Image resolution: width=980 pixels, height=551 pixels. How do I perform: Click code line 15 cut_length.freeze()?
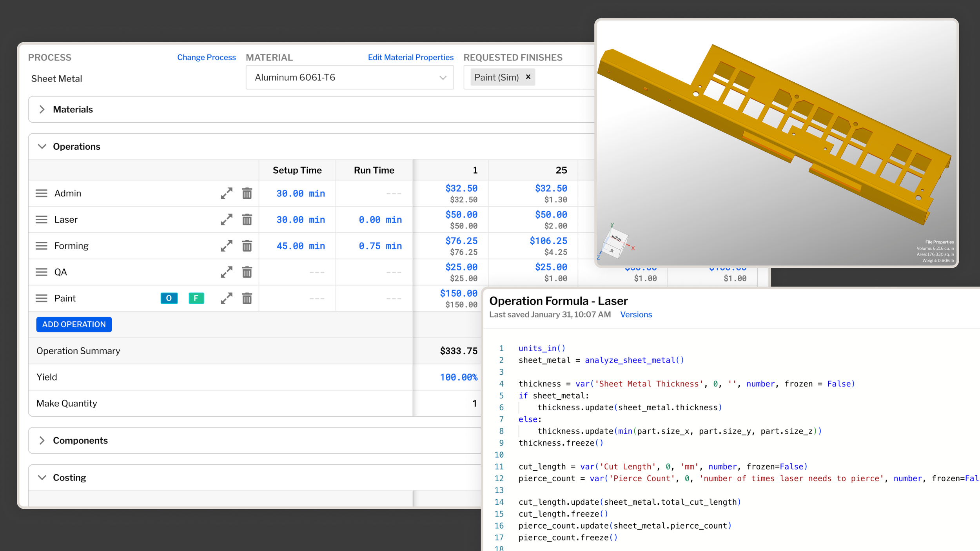pos(563,514)
